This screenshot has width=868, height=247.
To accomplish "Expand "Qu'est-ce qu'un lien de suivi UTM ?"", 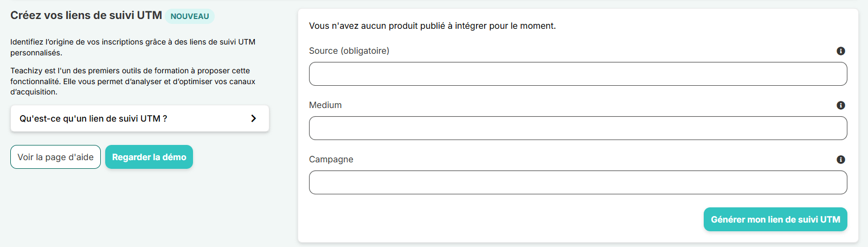I will [x=93, y=118].
